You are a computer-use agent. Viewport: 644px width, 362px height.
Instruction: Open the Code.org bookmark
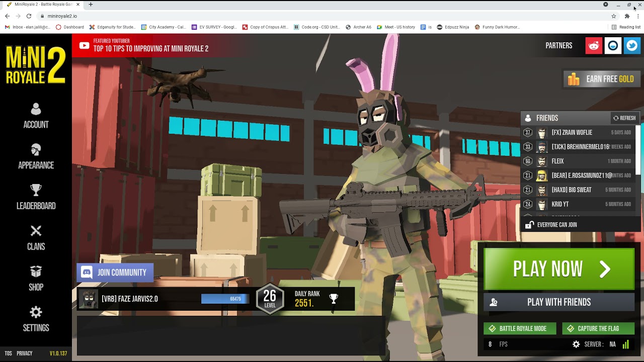tap(317, 27)
